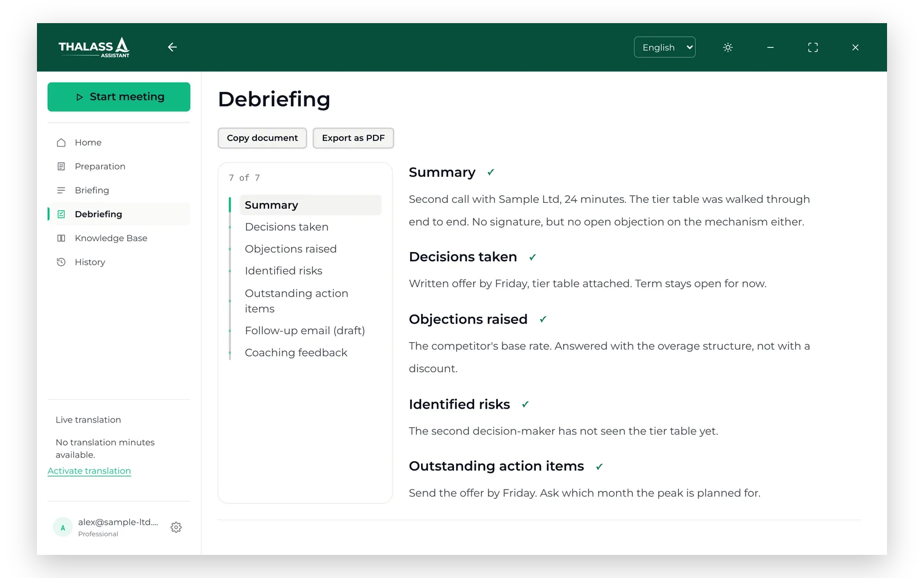Open Briefing in sidebar
Screen dimensions: 924x578
119,190
